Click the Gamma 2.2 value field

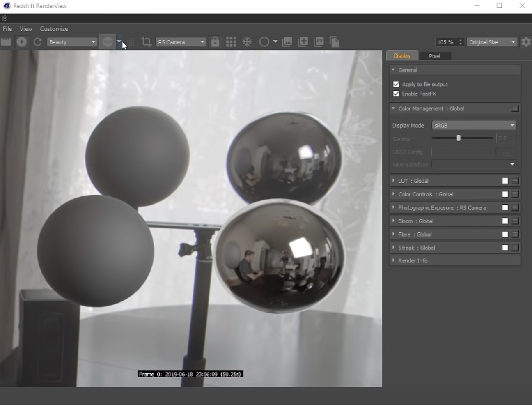tap(506, 138)
